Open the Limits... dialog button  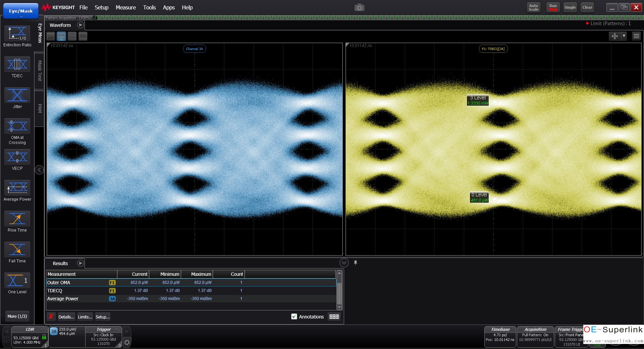[85, 317]
